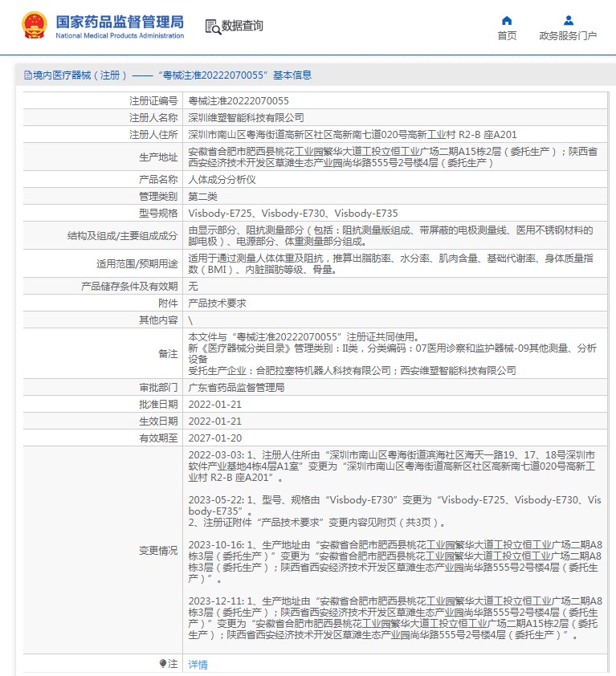This screenshot has height=676, width=616.
Task: Click the 注册证编号 label
Action: [x=153, y=101]
